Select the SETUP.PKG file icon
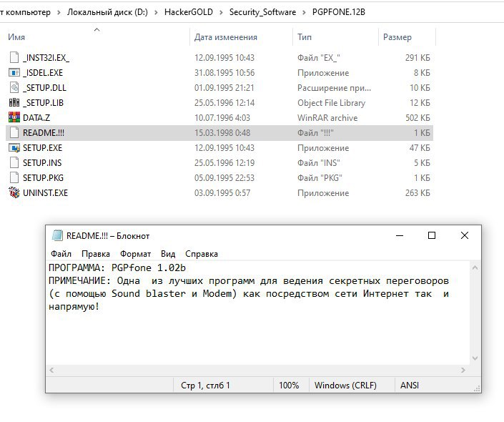Screen dimensions: 504x422 14,178
